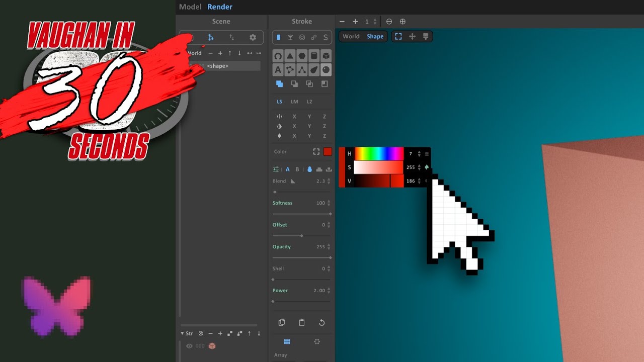Image resolution: width=644 pixels, height=362 pixels.
Task: Select the text 'A' shape primitive
Action: click(x=278, y=70)
